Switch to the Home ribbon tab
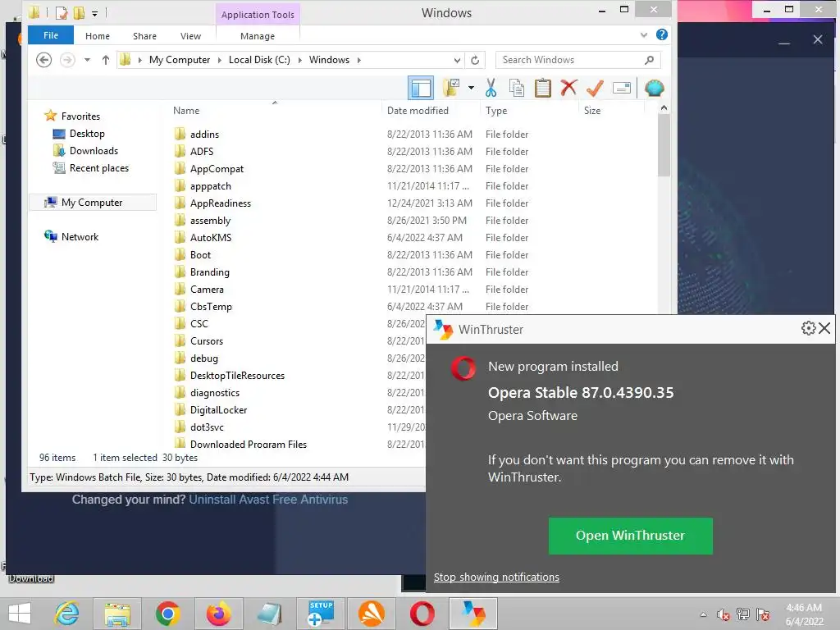The width and height of the screenshot is (840, 630). coord(98,36)
